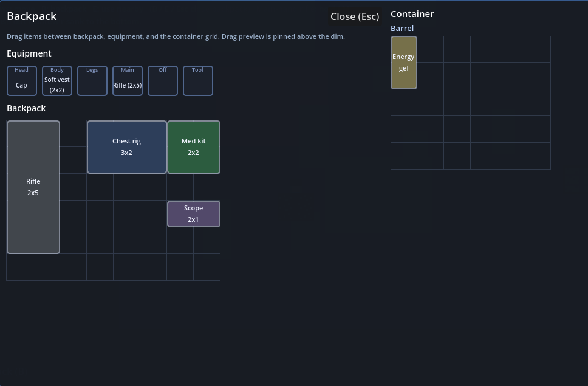
Task: Click the Container panel heading
Action: [412, 14]
